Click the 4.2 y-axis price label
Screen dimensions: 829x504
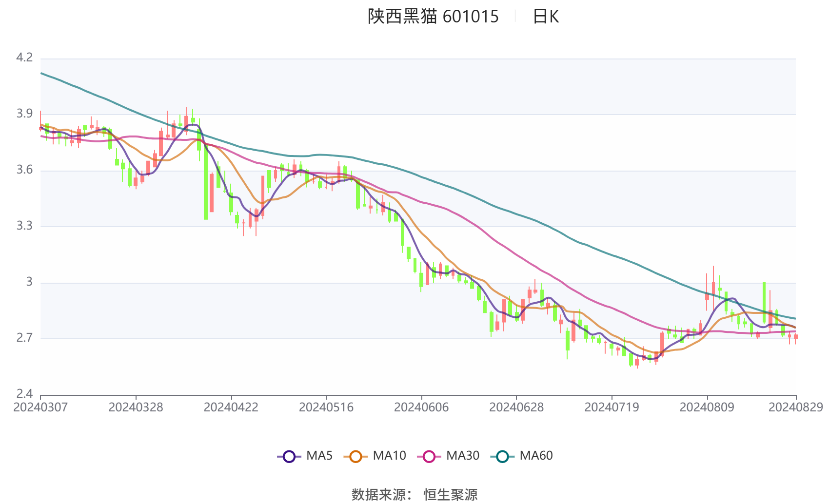coord(24,58)
